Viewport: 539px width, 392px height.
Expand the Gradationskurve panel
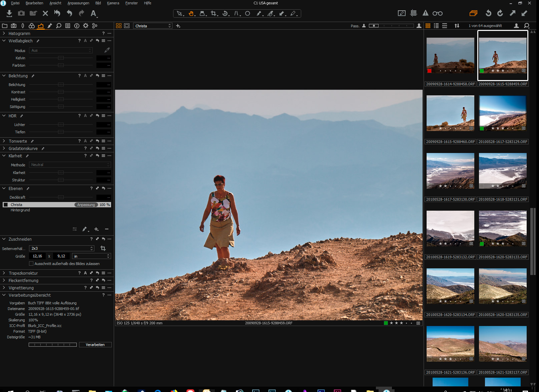tap(4, 148)
